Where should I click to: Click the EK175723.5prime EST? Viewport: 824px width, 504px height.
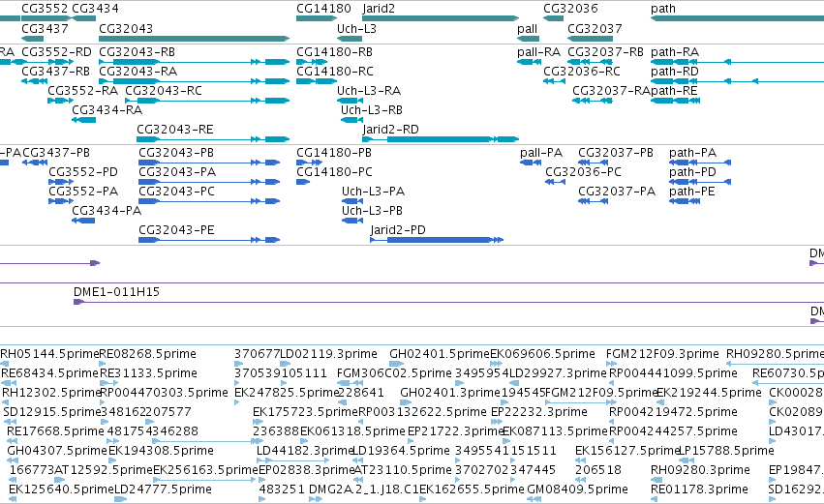305,413
